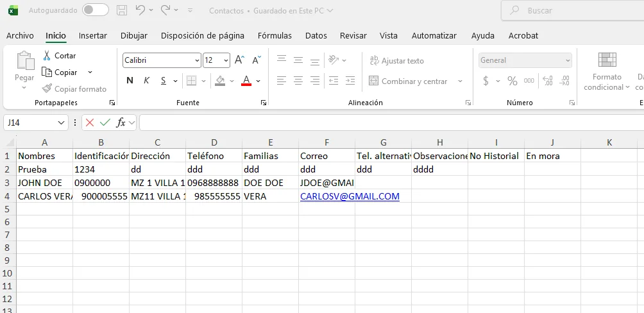The image size is (644, 313).
Task: Cut selection with Cortar
Action: coord(60,55)
